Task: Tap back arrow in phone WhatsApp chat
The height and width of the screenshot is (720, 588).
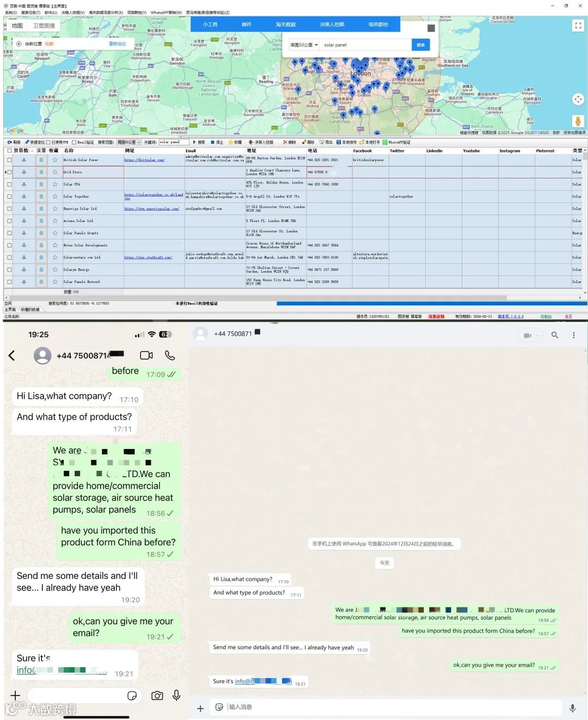Action: (12, 355)
